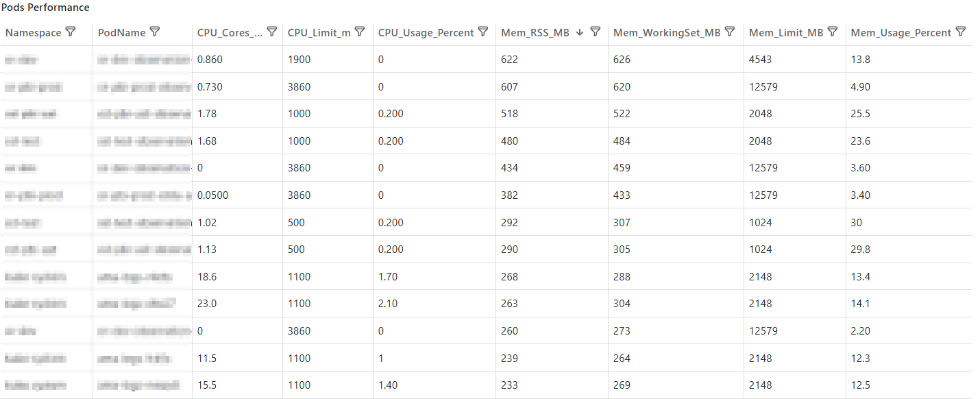This screenshot has height=399, width=980.
Task: Filter the CPU_Usage_Percent column
Action: tap(482, 32)
